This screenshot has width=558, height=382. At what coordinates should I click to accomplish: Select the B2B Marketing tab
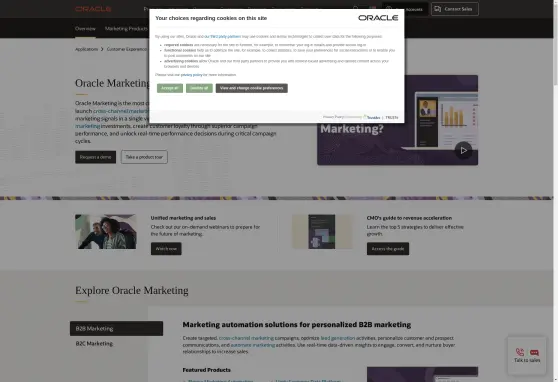116,328
